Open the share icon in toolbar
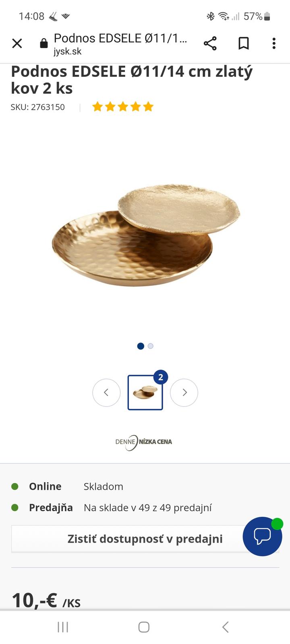The width and height of the screenshot is (290, 644). pyautogui.click(x=210, y=43)
